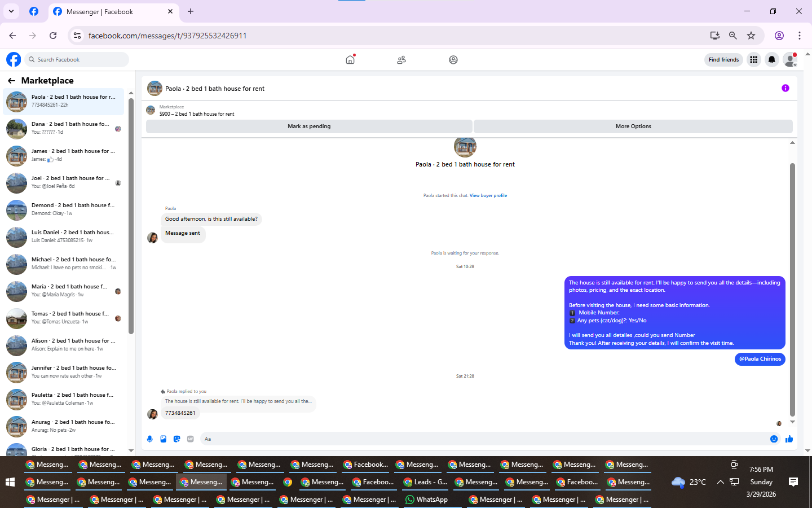Attach a file with the photo icon
The width and height of the screenshot is (812, 508).
coord(164,439)
